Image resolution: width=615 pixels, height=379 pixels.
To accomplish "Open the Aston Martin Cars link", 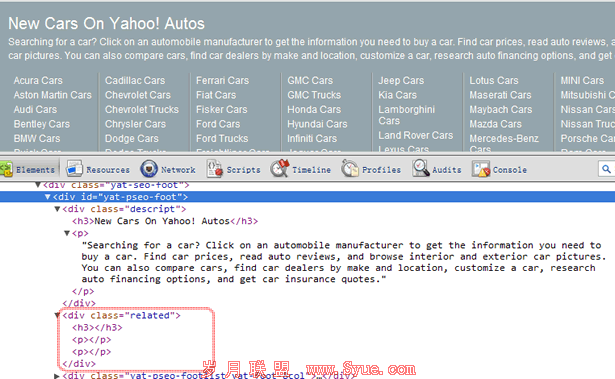I will tap(53, 95).
